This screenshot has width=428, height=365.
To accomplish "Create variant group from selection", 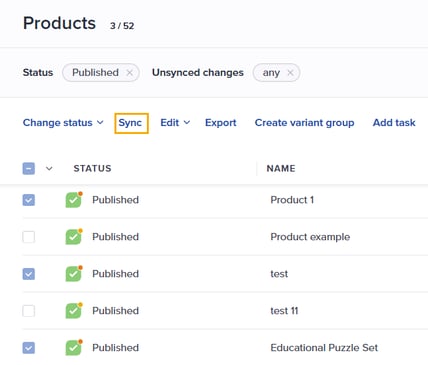I will coord(304,123).
